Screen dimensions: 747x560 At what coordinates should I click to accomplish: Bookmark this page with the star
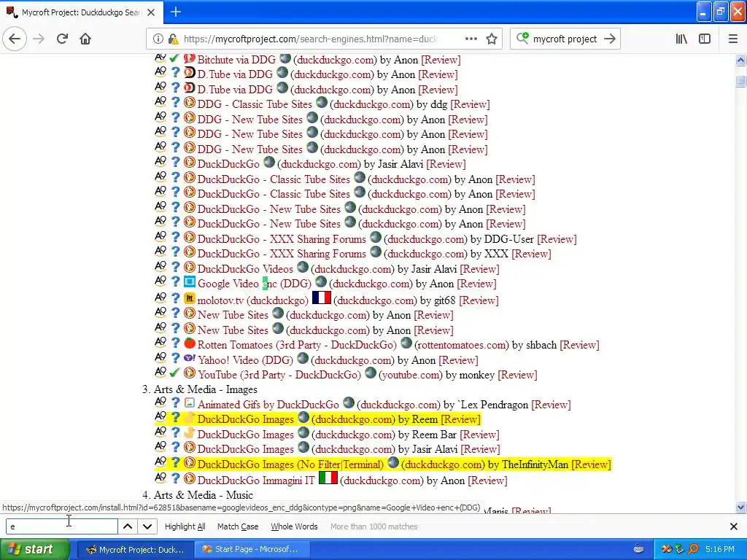tap(492, 39)
